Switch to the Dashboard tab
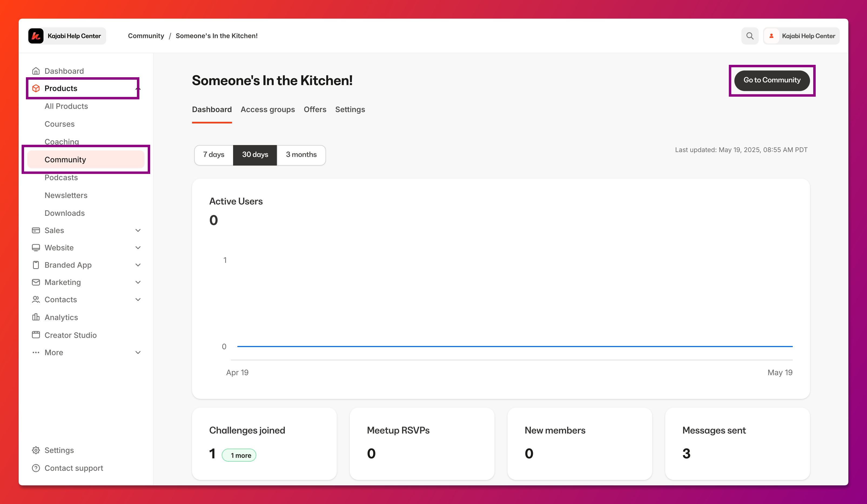 coord(212,109)
